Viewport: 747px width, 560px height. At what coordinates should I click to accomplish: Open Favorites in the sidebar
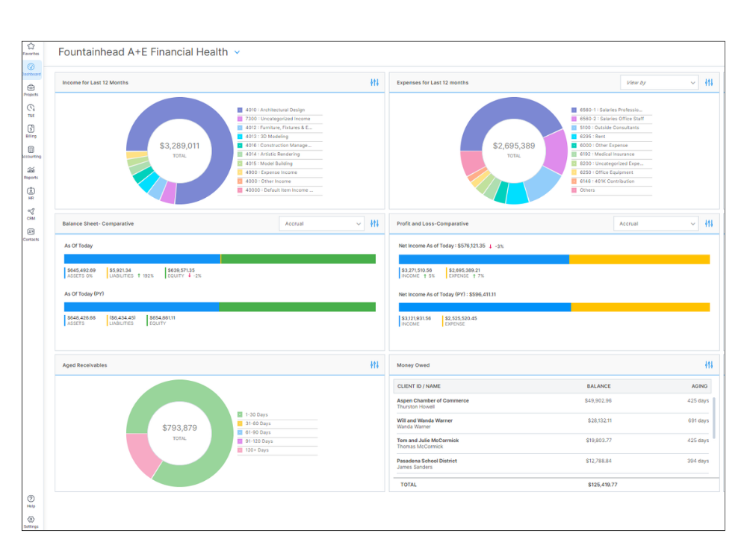pyautogui.click(x=31, y=49)
